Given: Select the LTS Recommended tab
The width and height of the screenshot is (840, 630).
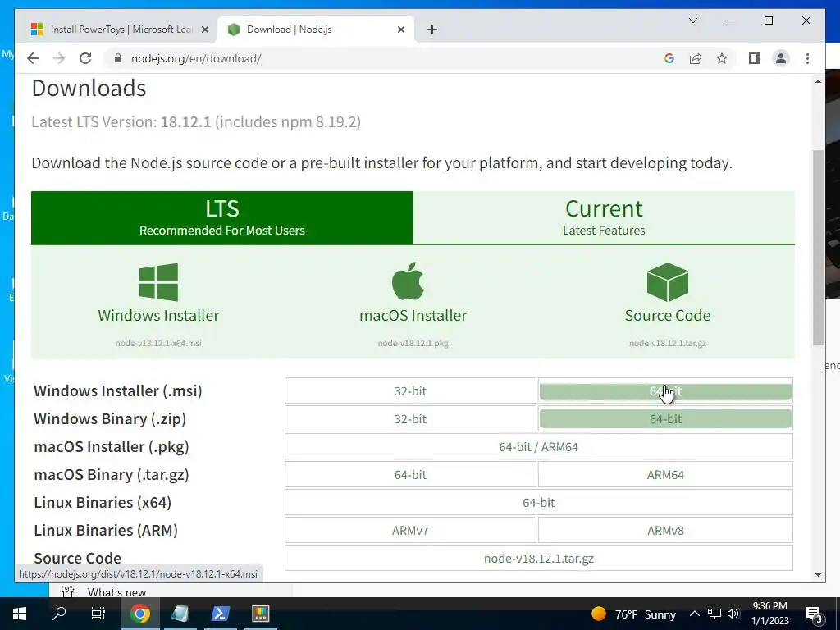Looking at the screenshot, I should (x=222, y=217).
